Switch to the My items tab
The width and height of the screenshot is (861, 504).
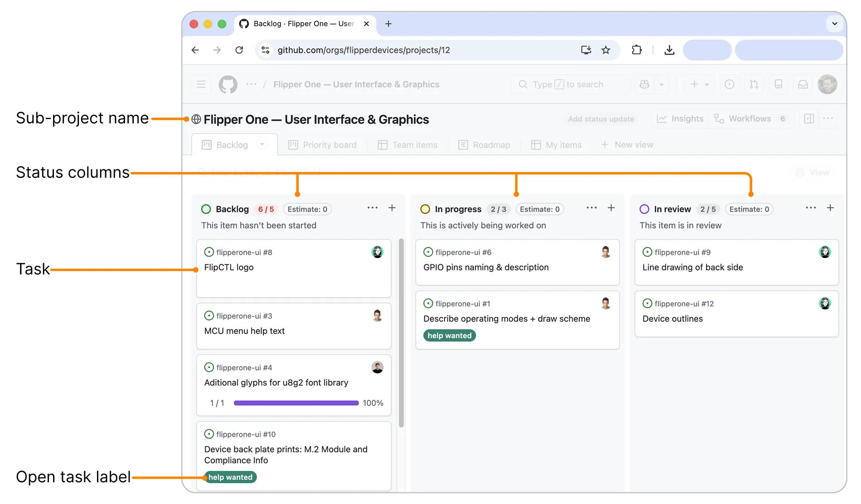[556, 145]
